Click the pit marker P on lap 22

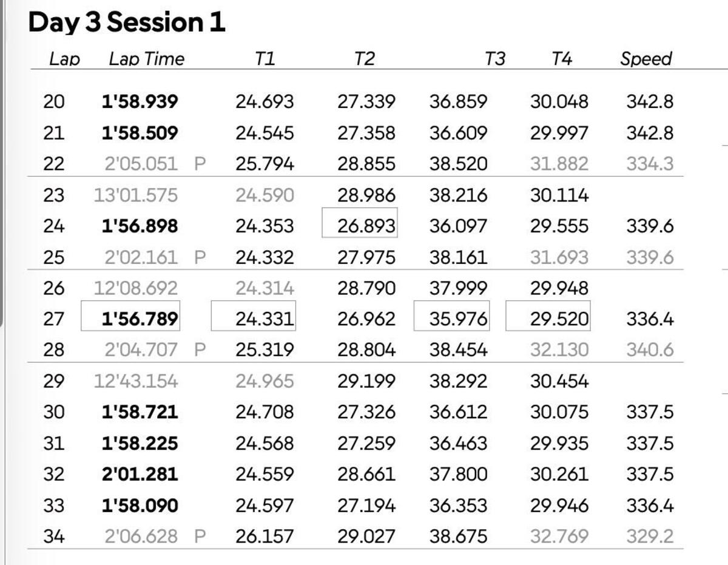(200, 164)
